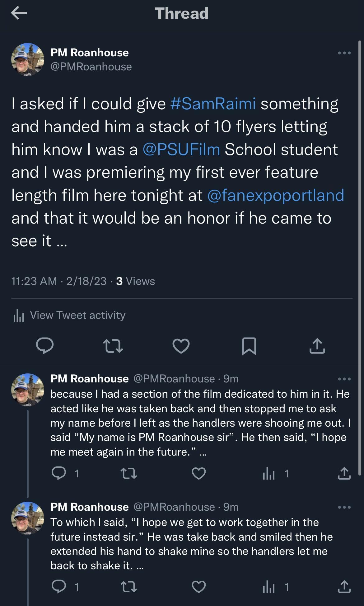Open the more options menu on the main tweet
This screenshot has width=364, height=606.
coord(344,52)
